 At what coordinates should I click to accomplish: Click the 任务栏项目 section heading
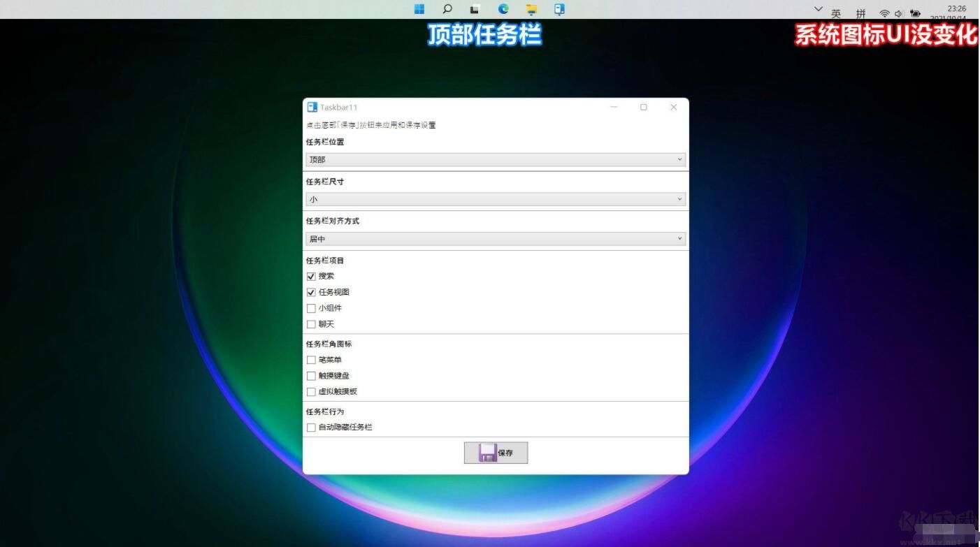325,261
